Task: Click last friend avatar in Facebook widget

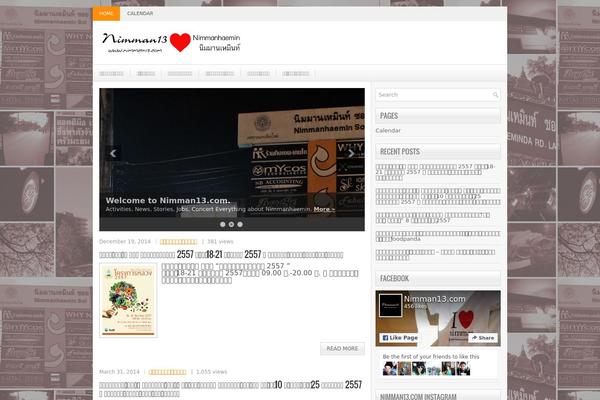Action: (463, 369)
